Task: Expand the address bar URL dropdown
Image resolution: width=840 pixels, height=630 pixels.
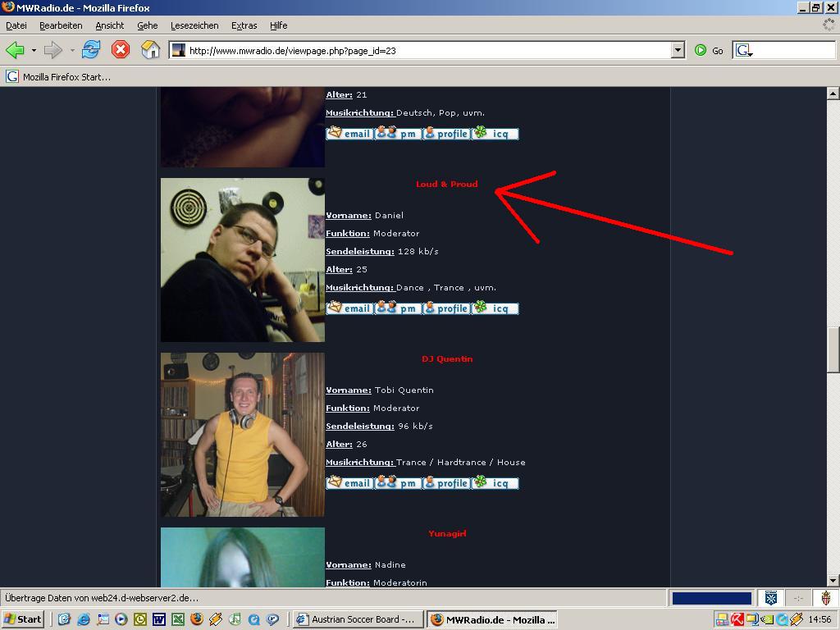Action: [x=678, y=50]
